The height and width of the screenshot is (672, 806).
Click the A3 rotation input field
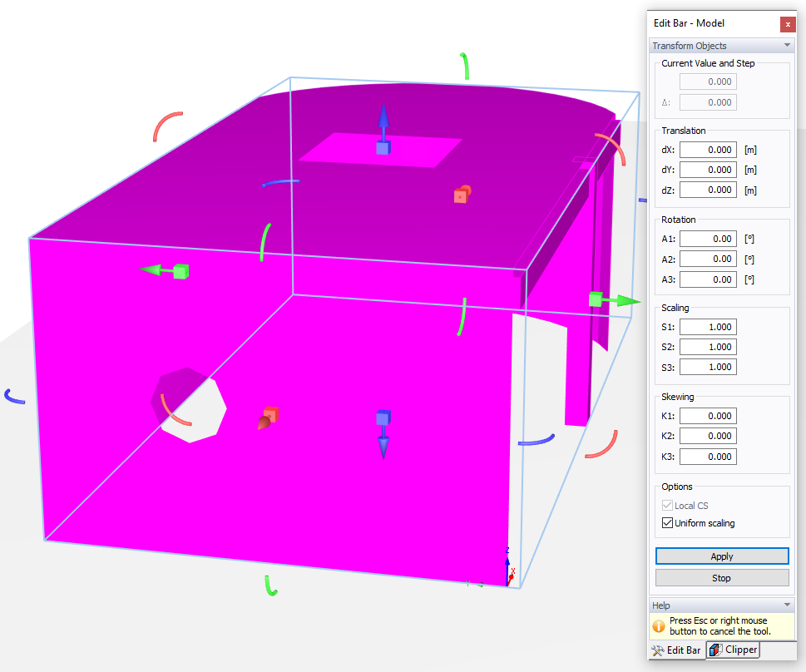(708, 279)
